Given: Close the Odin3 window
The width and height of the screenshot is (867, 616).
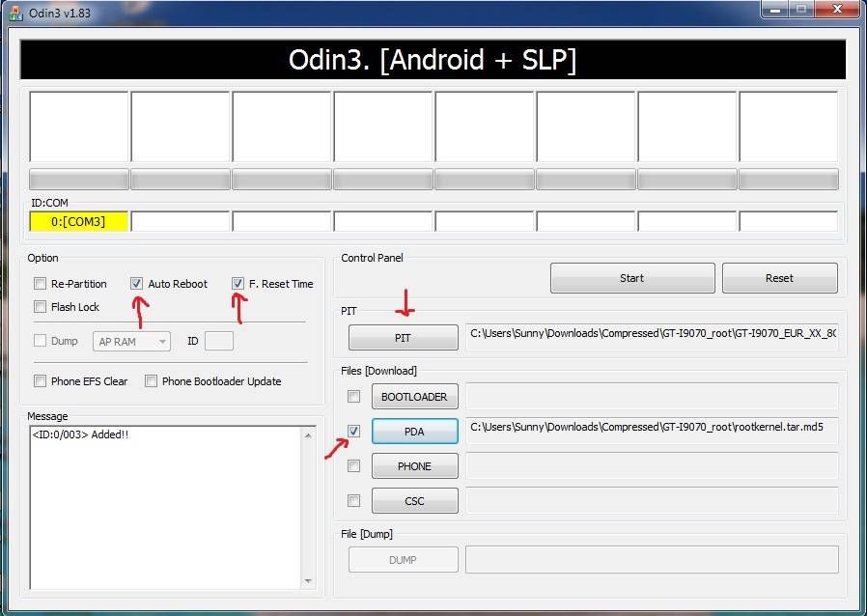Looking at the screenshot, I should click(x=837, y=10).
